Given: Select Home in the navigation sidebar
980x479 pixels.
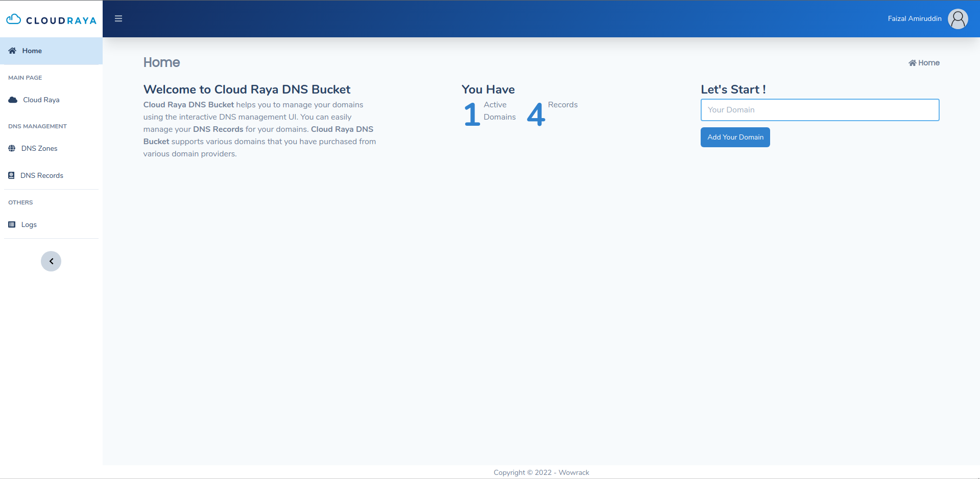Looking at the screenshot, I should click(32, 50).
